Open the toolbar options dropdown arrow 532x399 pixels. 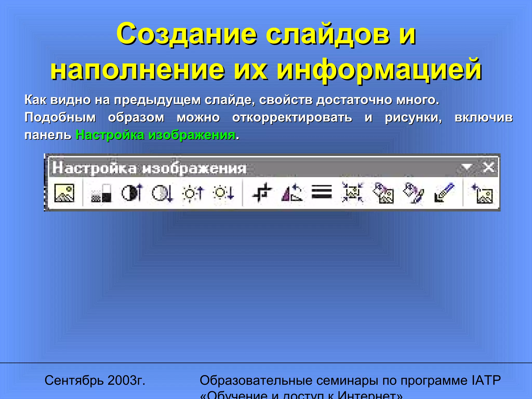pos(467,167)
